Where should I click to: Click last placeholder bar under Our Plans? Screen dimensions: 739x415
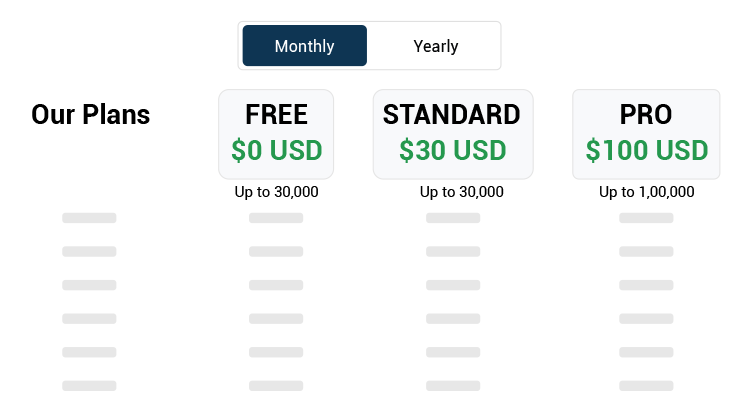(89, 385)
